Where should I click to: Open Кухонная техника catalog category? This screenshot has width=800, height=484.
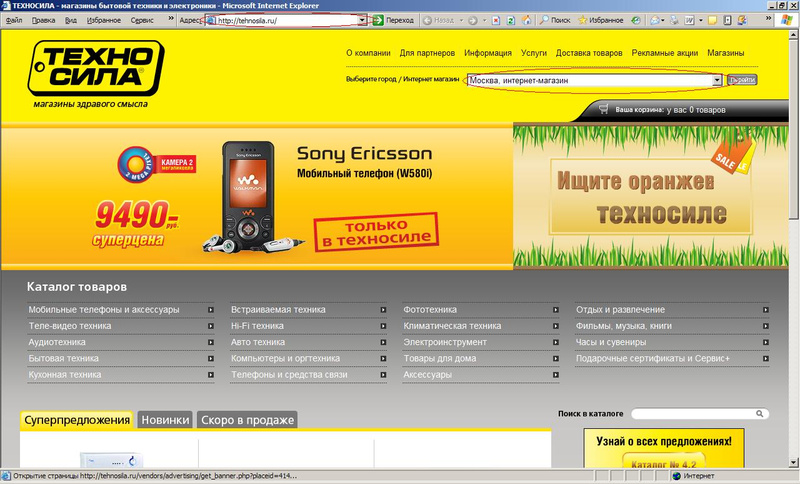[65, 375]
